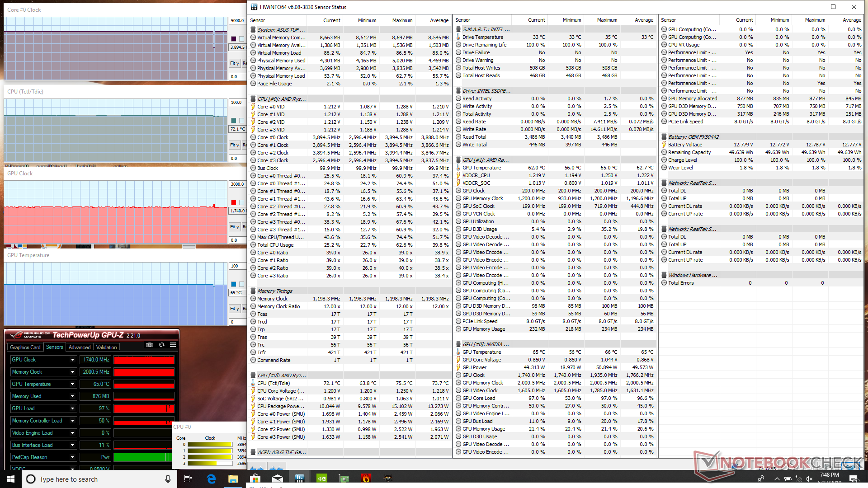
Task: Click the microphone icon in search box
Action: (168, 479)
